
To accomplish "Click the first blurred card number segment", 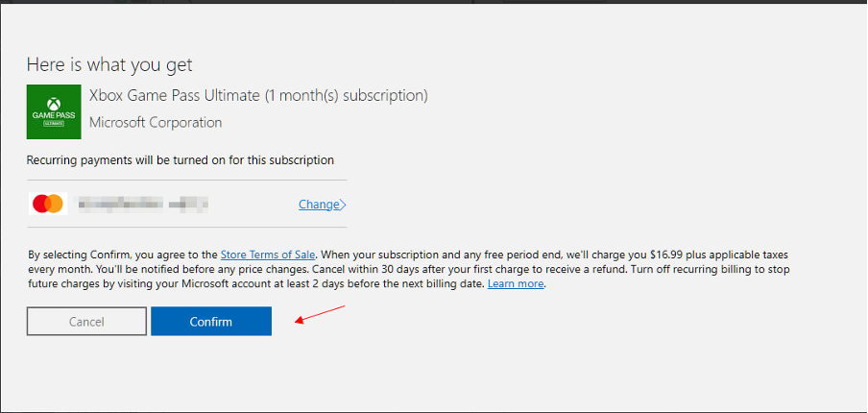I will click(x=118, y=204).
